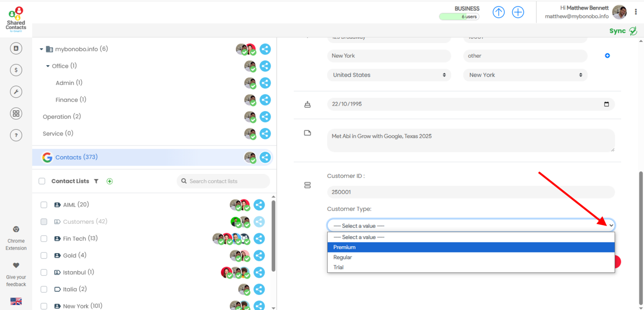Choose Regular from the Customer Type list
Screen dimensions: 644x310
[471, 258]
